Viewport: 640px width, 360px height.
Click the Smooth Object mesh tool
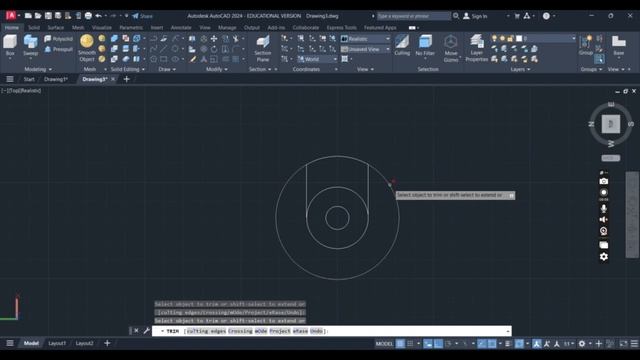(x=87, y=48)
